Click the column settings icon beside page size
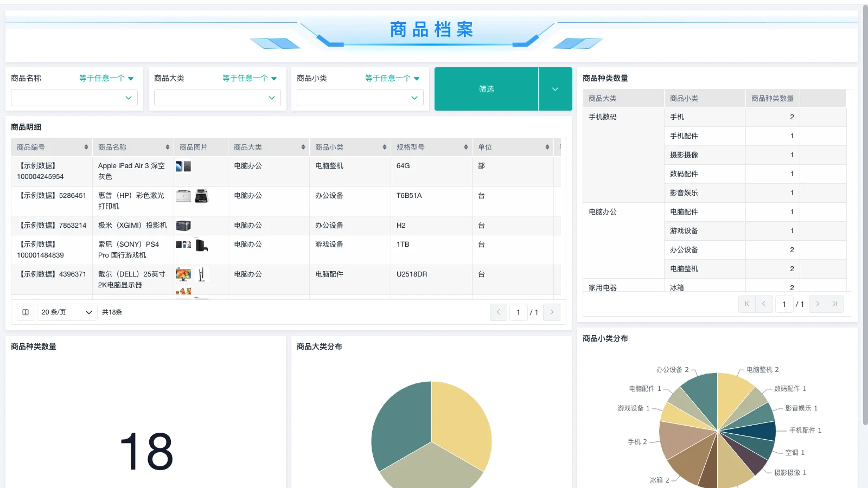Screen dimensions: 868x488 coord(25,312)
